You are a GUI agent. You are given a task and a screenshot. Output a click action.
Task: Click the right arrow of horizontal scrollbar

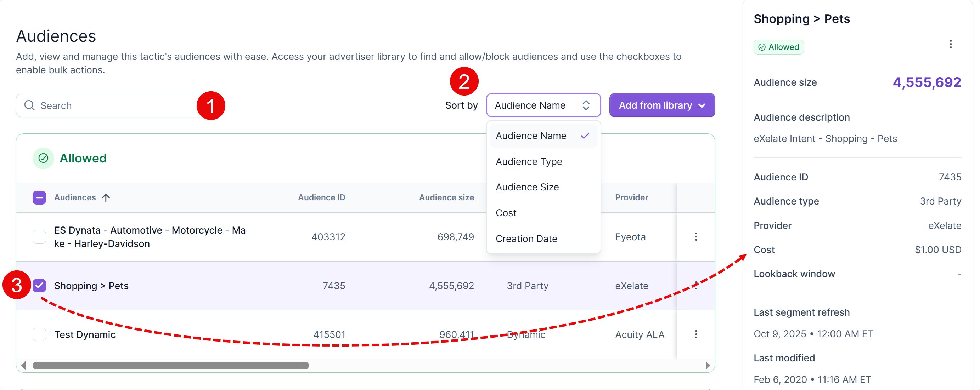707,365
